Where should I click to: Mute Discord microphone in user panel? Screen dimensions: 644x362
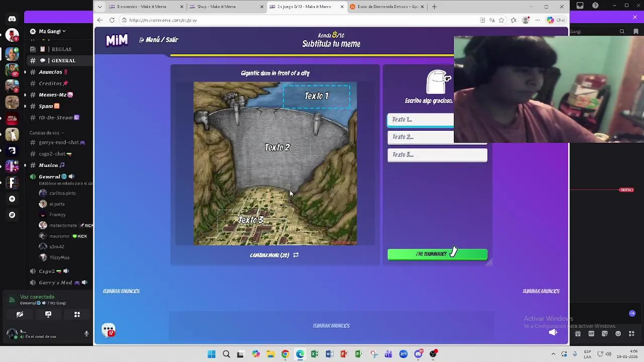(x=87, y=333)
